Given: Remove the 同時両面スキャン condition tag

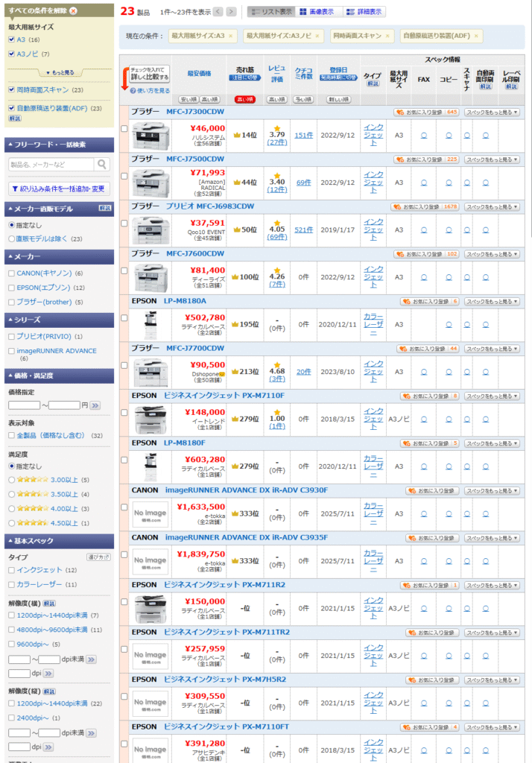Looking at the screenshot, I should point(387,36).
